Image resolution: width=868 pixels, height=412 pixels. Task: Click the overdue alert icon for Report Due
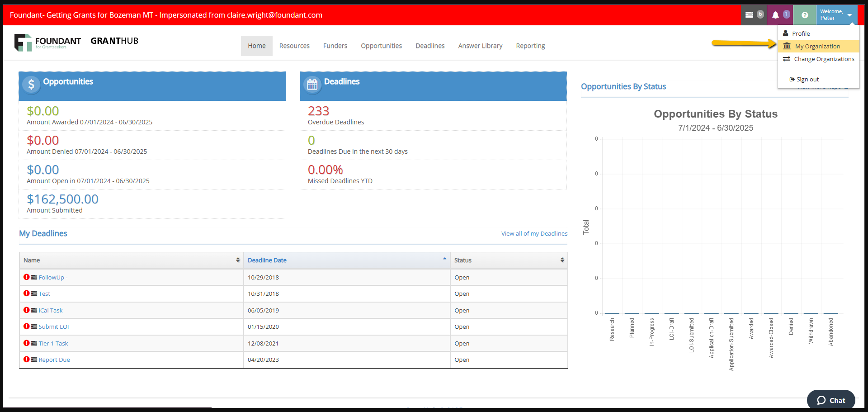pyautogui.click(x=27, y=359)
